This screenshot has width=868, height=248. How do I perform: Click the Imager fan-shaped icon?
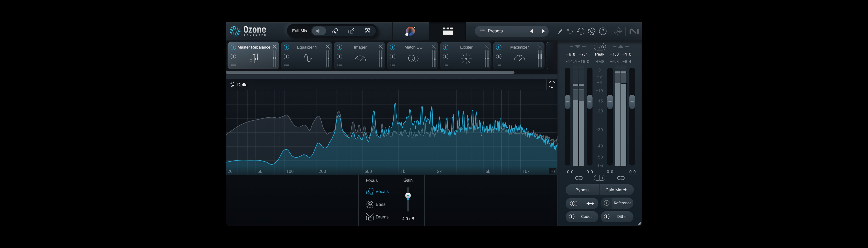pos(360,59)
